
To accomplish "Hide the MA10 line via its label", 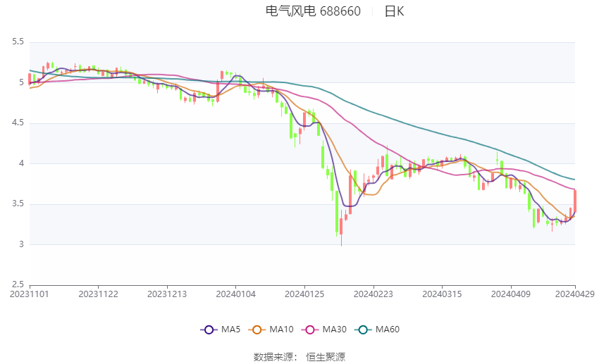I will tap(282, 330).
